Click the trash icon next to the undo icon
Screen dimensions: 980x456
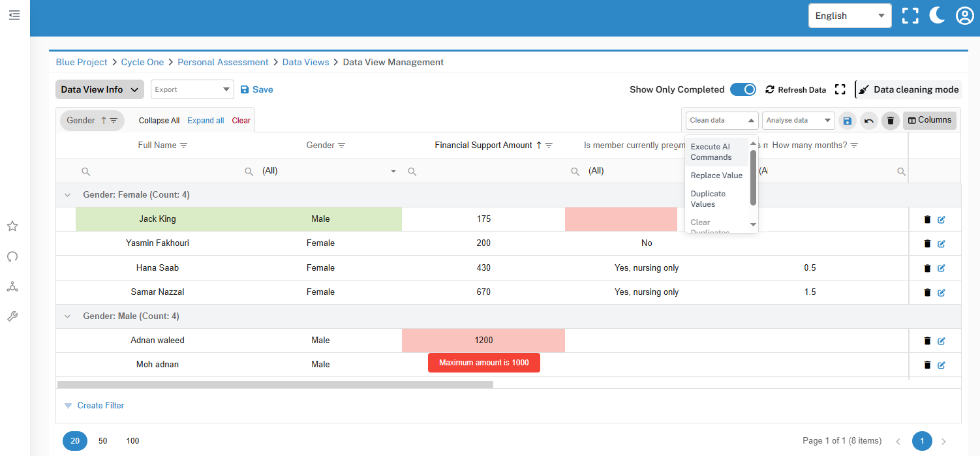coord(890,120)
